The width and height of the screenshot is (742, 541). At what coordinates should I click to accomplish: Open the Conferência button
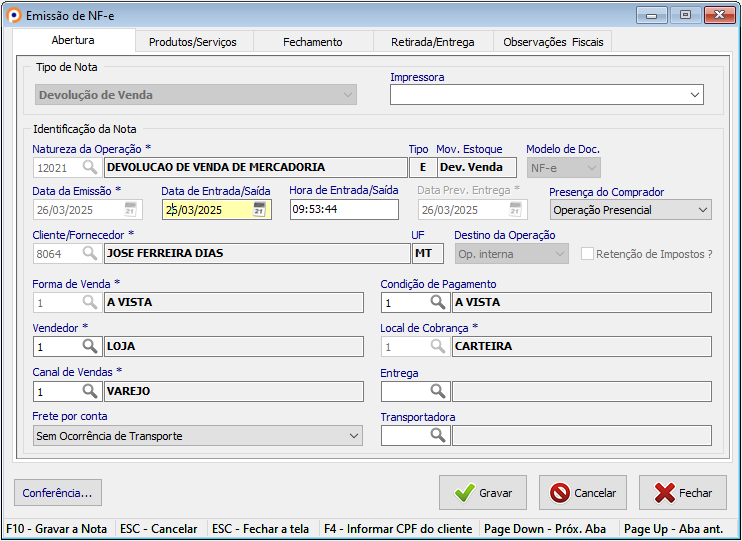pos(58,493)
